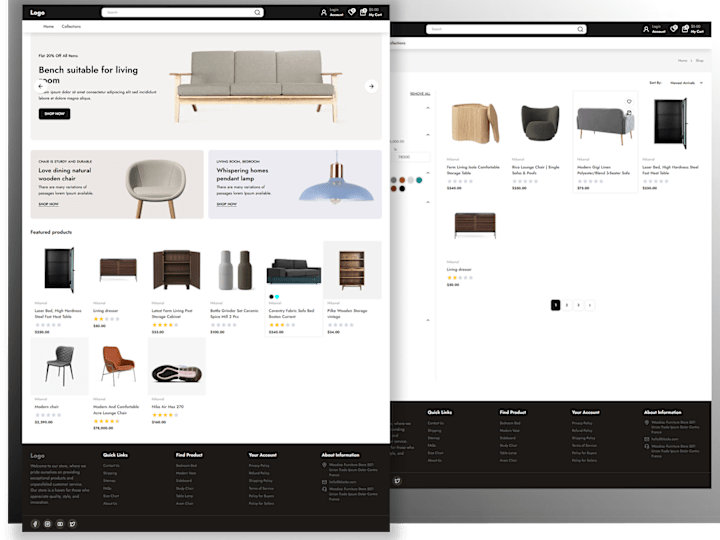The image size is (720, 540).
Task: Open the Sort By Newest Arrivals dropdown
Action: 686,83
